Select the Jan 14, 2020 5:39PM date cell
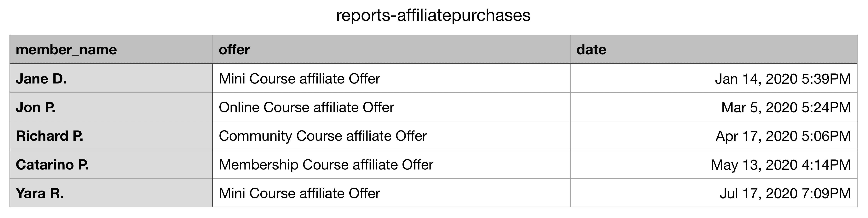 point(714,78)
